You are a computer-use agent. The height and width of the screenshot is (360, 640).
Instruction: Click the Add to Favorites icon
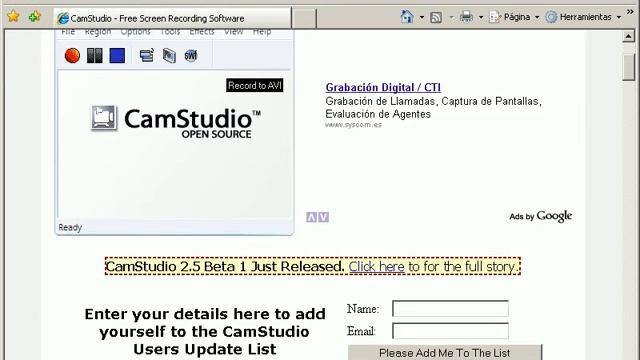(x=35, y=16)
